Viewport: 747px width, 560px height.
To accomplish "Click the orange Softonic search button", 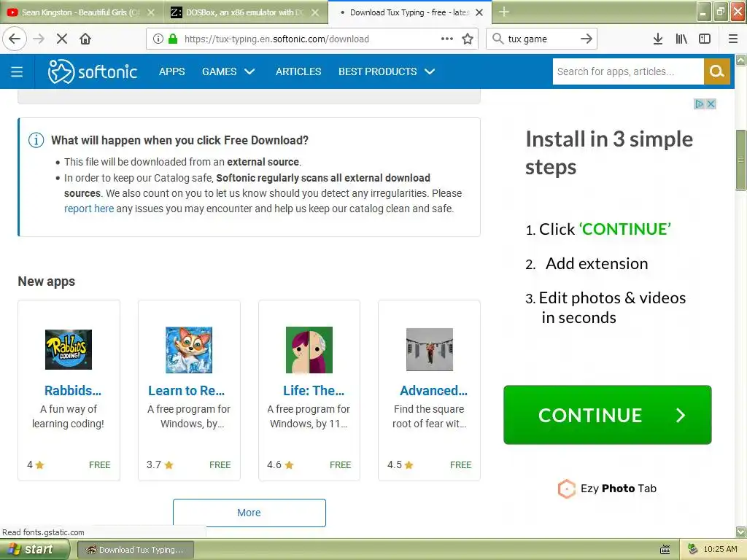I will click(717, 71).
